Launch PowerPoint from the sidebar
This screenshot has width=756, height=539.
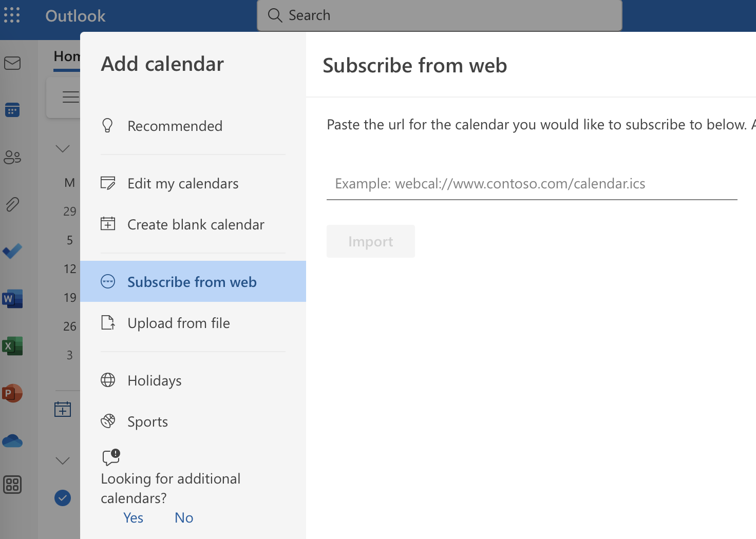12,393
